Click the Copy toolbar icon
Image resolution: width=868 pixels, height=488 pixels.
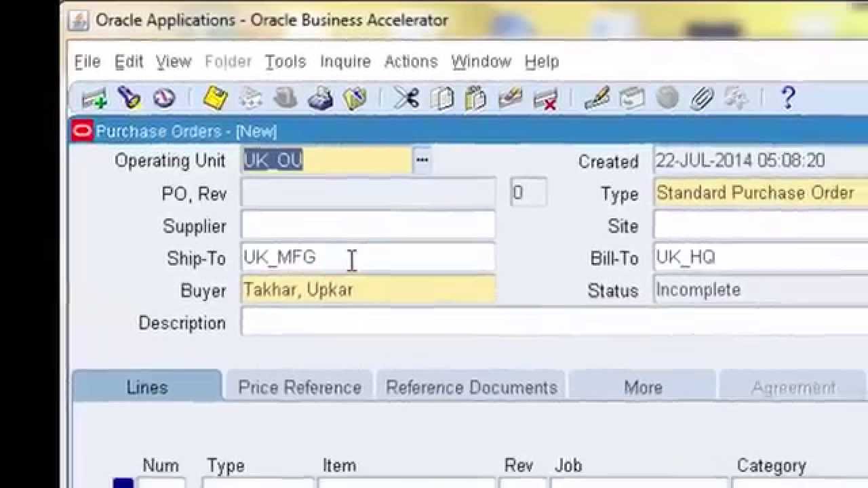(441, 99)
